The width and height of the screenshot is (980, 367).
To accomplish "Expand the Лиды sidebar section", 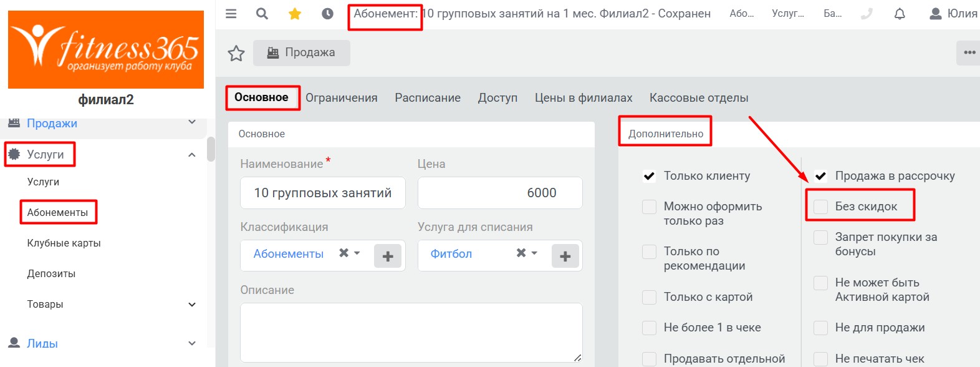I will pos(192,343).
